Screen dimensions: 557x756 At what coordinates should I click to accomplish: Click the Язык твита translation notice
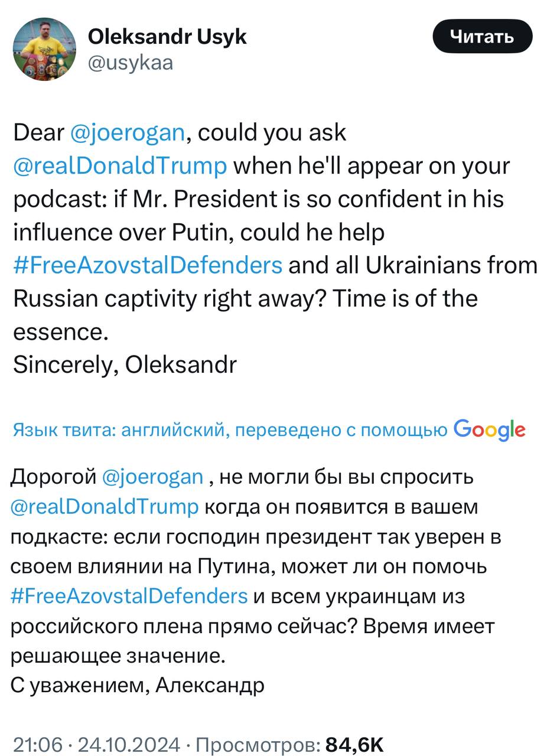(230, 431)
